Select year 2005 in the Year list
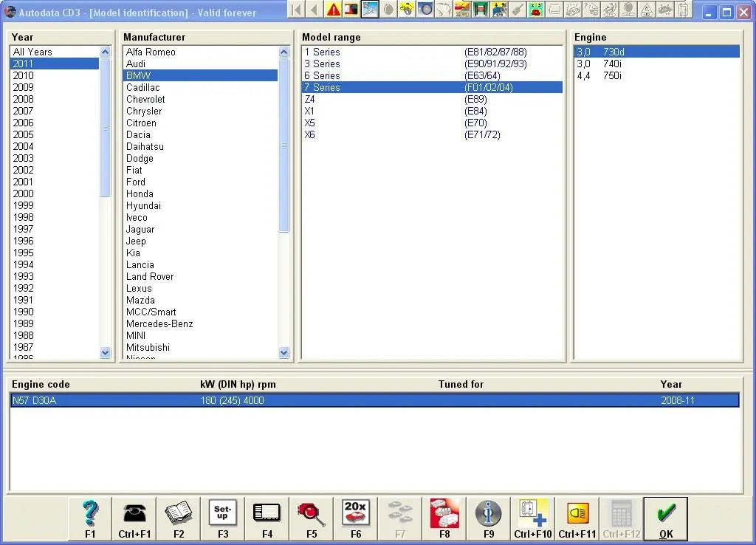This screenshot has width=756, height=545. pyautogui.click(x=23, y=134)
